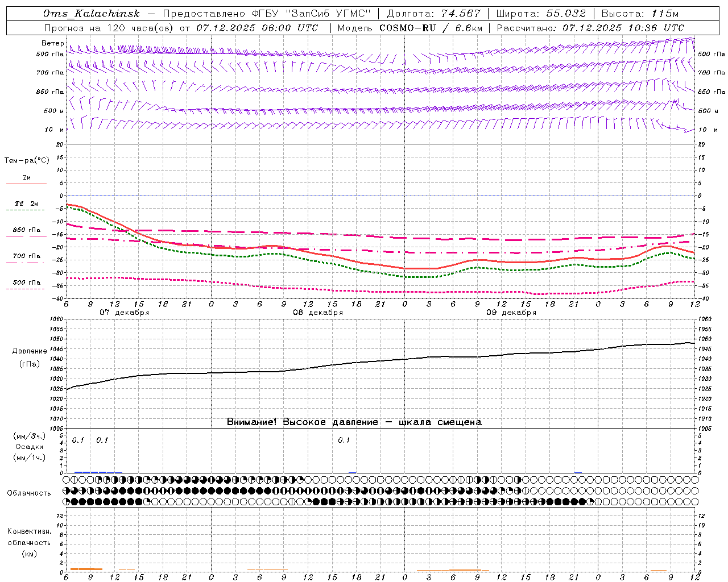Screen dimensions: 728x582
Task: Select the "Широта: 55.032" value
Action: click(541, 14)
